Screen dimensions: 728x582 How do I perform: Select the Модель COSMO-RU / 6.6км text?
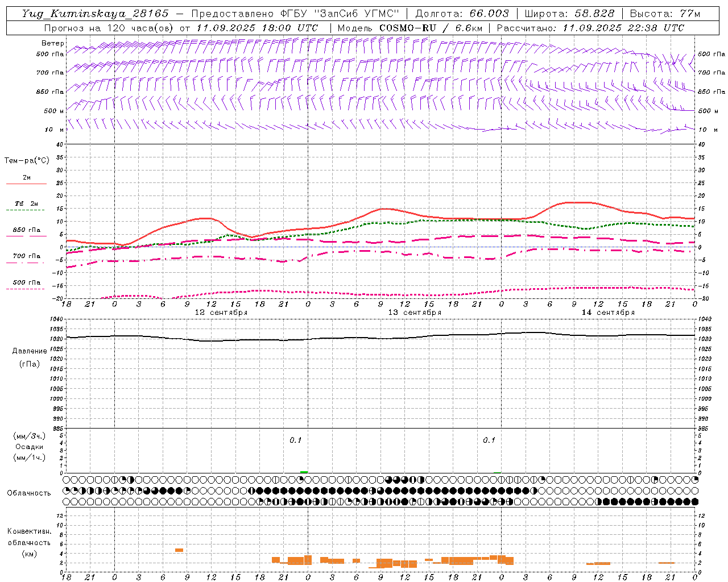pos(409,28)
